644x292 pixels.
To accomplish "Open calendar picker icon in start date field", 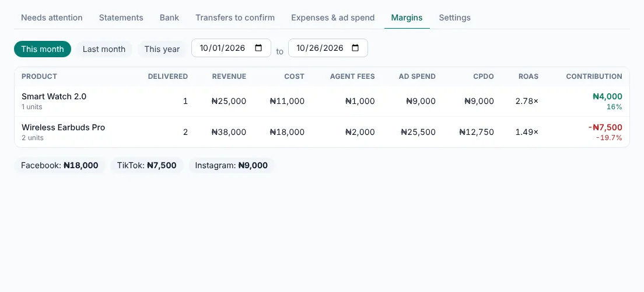I will coord(258,48).
